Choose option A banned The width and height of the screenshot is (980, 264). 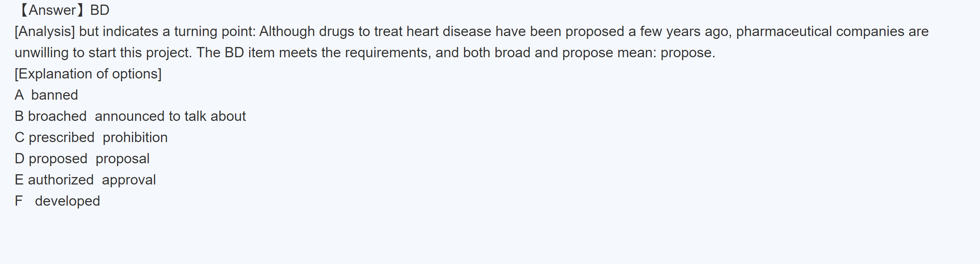(x=46, y=95)
